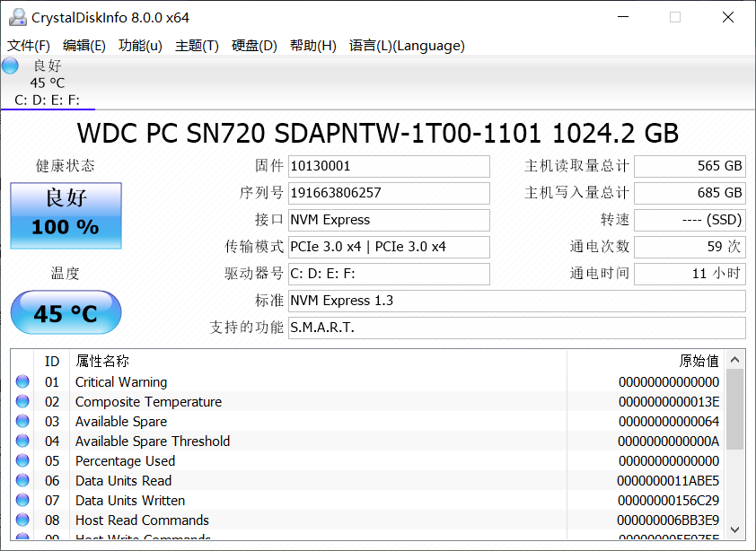Image resolution: width=756 pixels, height=551 pixels.
Task: Select the C: D: E: F: disk tab
Action: tap(48, 83)
